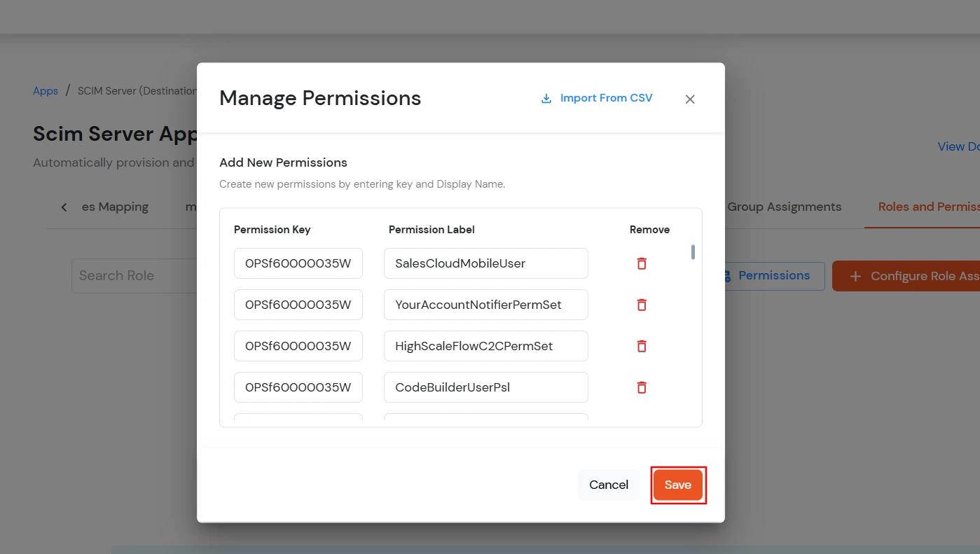Screen dimensions: 980x554
Task: Close the Manage Permissions dialog with X
Action: coord(689,99)
